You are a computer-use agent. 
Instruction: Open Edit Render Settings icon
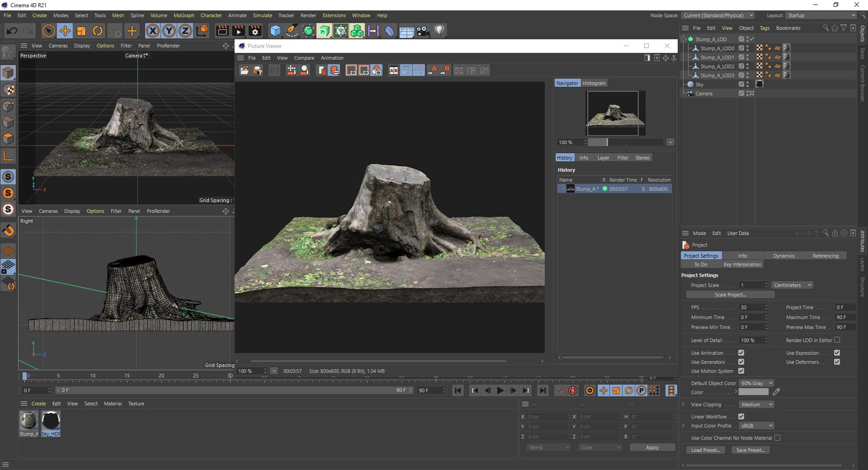point(255,31)
